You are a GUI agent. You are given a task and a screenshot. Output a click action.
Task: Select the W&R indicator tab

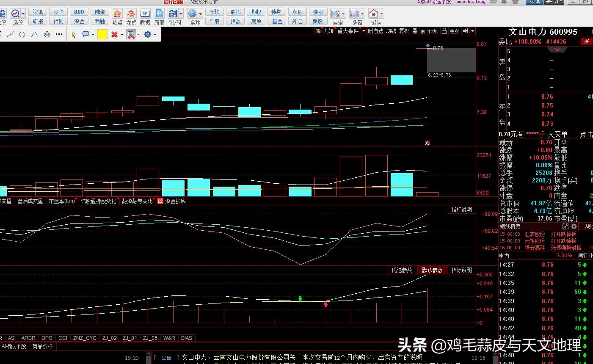click(x=169, y=338)
